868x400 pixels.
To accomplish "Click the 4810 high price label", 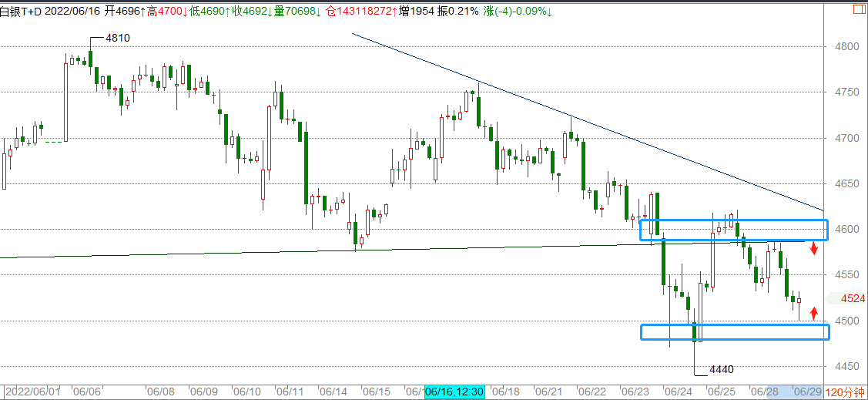I will 117,38.
